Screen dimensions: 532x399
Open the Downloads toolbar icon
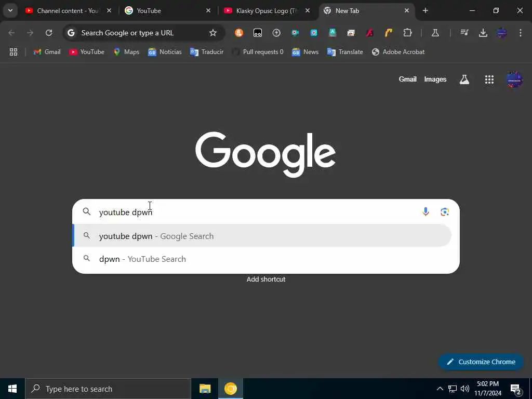pos(483,33)
